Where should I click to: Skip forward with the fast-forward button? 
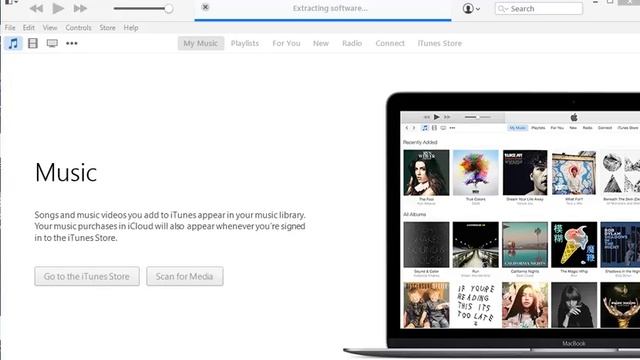pyautogui.click(x=80, y=8)
